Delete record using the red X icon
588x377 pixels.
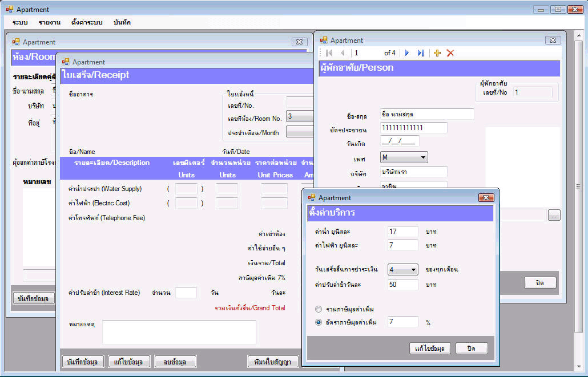(450, 53)
